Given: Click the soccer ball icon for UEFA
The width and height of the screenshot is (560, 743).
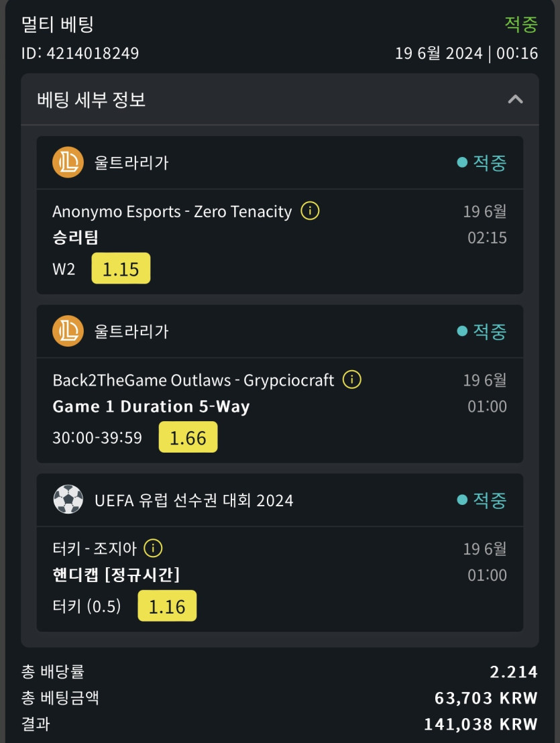Looking at the screenshot, I should click(68, 500).
